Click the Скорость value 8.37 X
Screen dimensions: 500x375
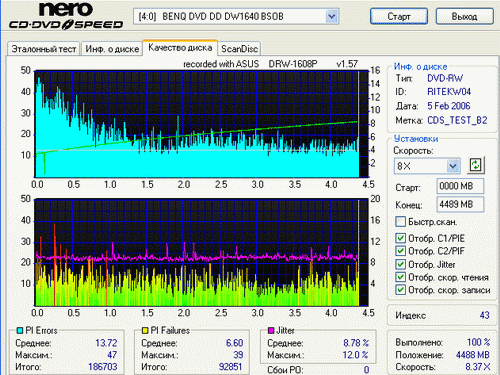coord(478,367)
